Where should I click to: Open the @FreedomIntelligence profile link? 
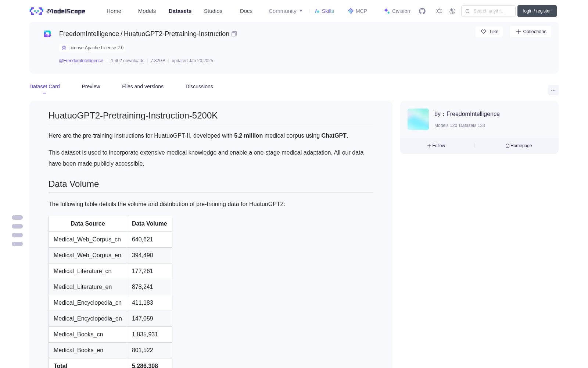[x=81, y=61]
